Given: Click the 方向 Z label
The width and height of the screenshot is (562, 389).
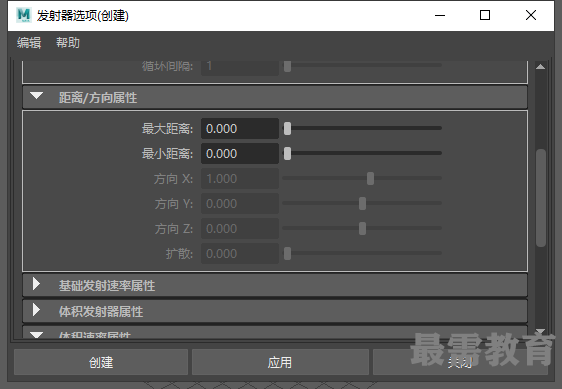Looking at the screenshot, I should tap(174, 228).
